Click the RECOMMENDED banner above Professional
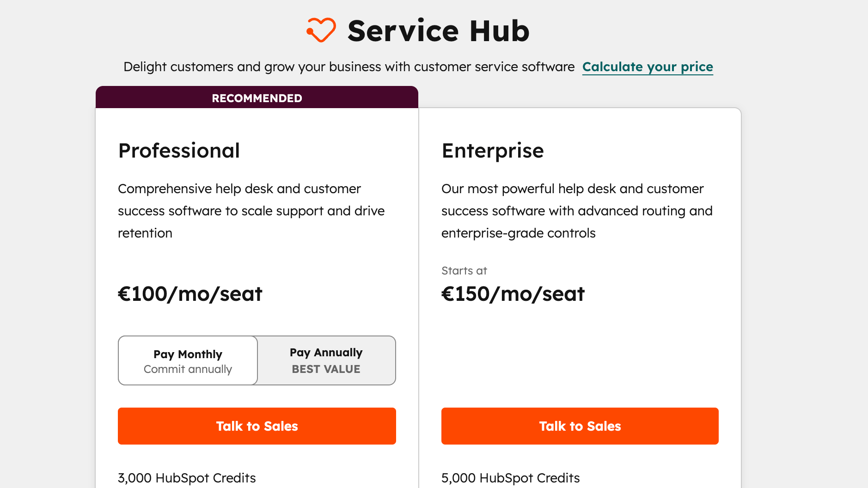This screenshot has width=868, height=488. 257,98
